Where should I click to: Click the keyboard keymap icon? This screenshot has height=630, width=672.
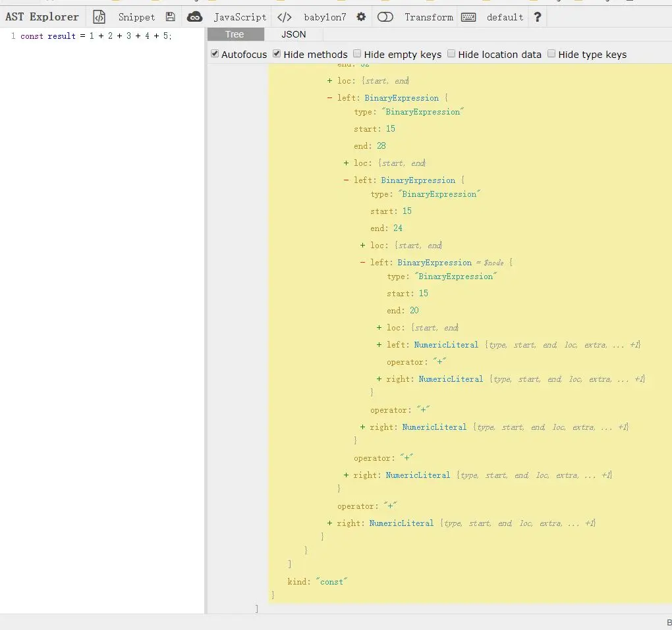(x=468, y=17)
